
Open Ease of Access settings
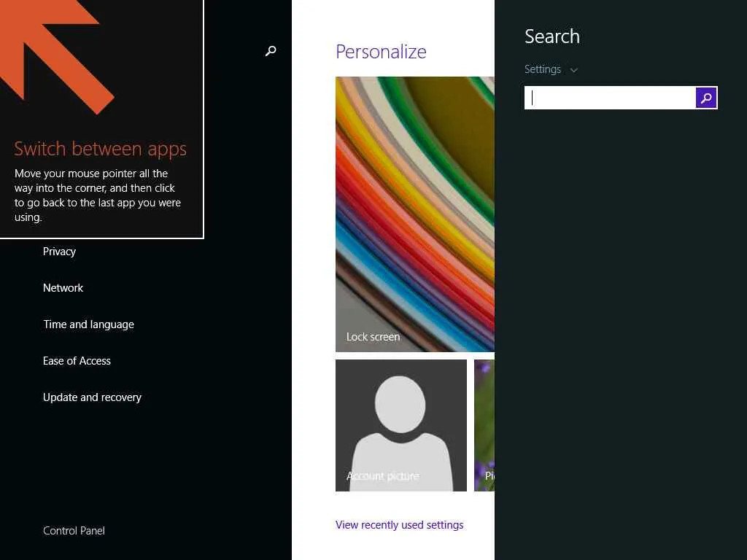pyautogui.click(x=77, y=361)
